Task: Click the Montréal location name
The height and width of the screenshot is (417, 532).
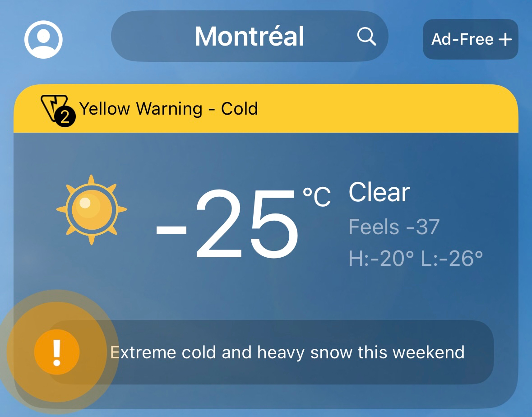Action: (250, 36)
